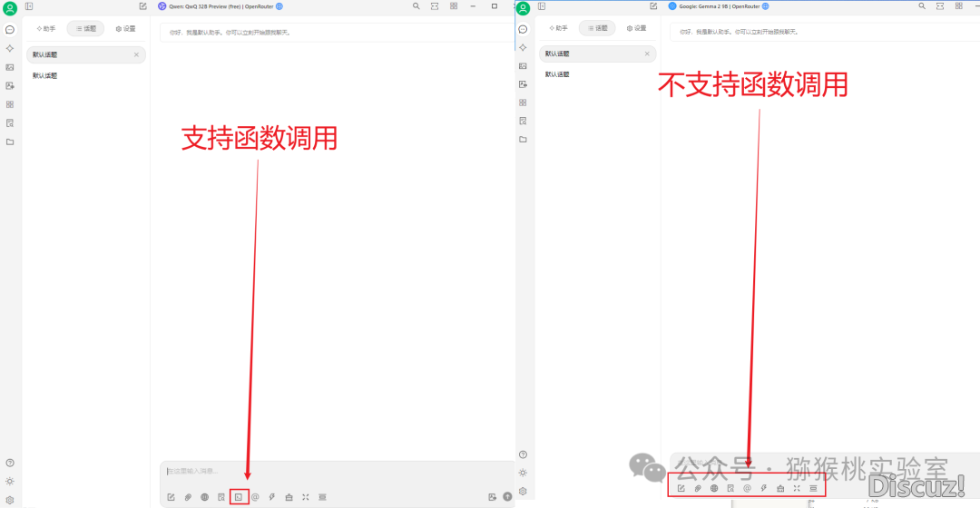The width and height of the screenshot is (980, 508).
Task: Switch to 设置 tab in right window
Action: coord(637,28)
